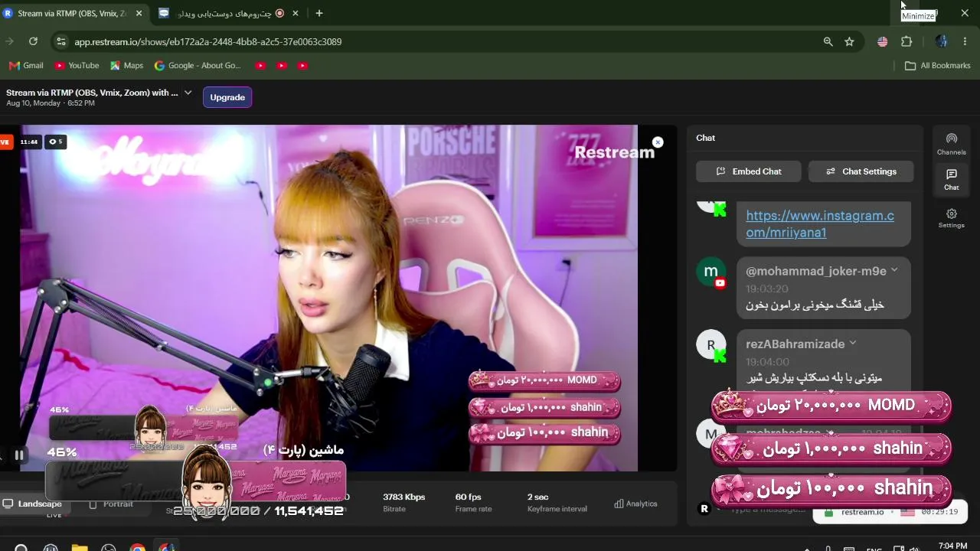Viewport: 980px width, 551px height.
Task: Switch to the Stream via RTMP browser tab
Action: point(73,13)
